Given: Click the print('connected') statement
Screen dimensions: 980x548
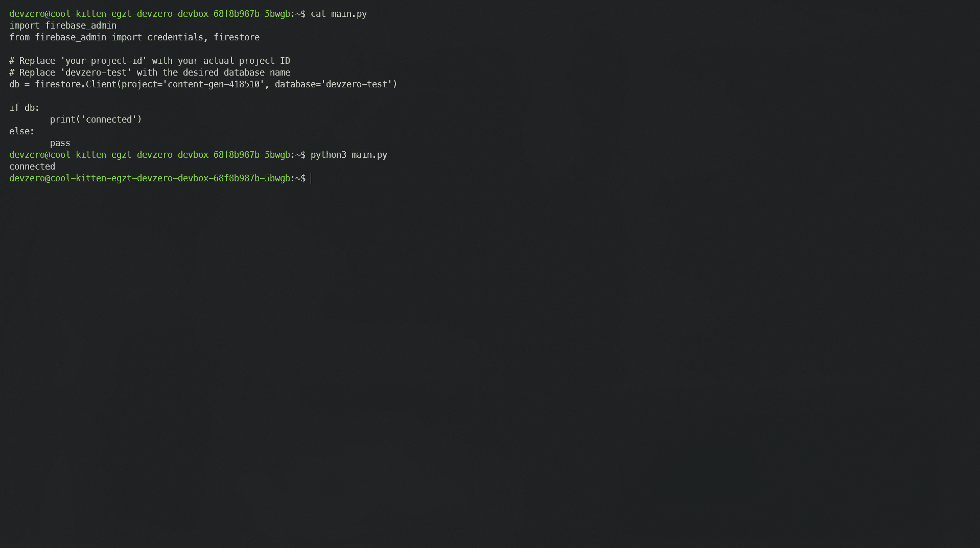Looking at the screenshot, I should 96,120.
